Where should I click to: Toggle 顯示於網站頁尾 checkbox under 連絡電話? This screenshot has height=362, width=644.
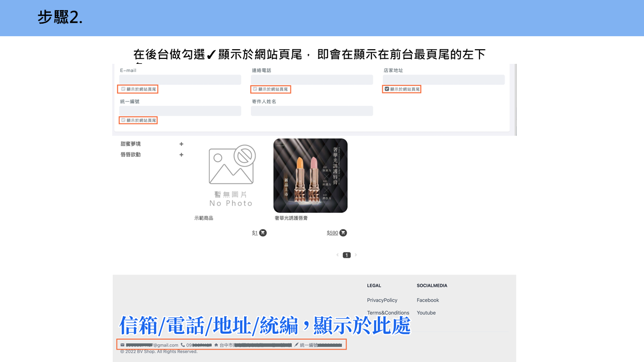(255, 89)
